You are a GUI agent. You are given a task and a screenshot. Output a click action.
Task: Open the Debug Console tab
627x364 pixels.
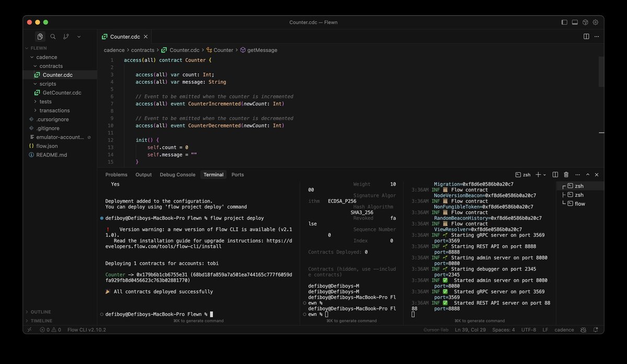pyautogui.click(x=177, y=174)
